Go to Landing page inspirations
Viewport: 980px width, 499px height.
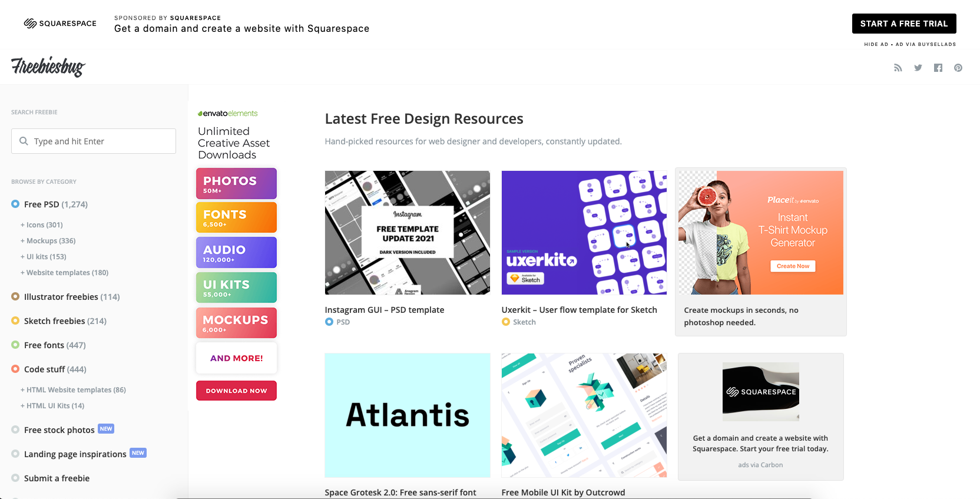pos(75,454)
